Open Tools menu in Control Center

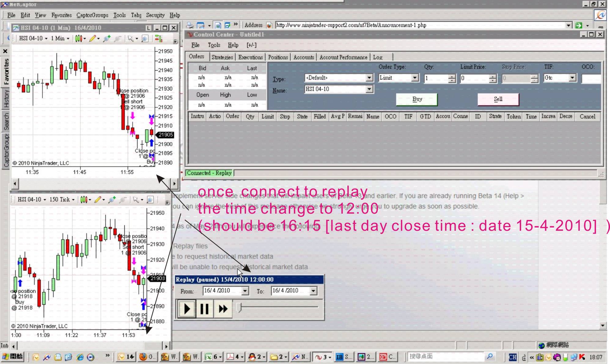[x=214, y=45]
